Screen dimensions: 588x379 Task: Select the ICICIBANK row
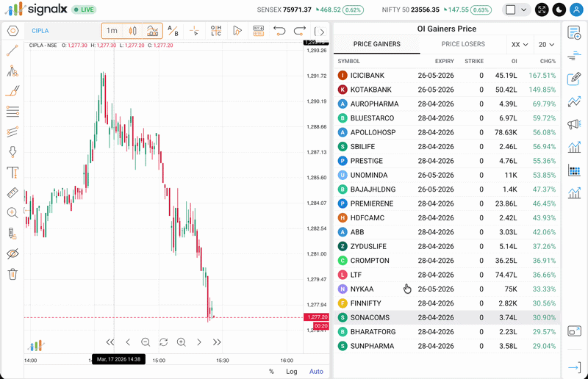click(447, 76)
